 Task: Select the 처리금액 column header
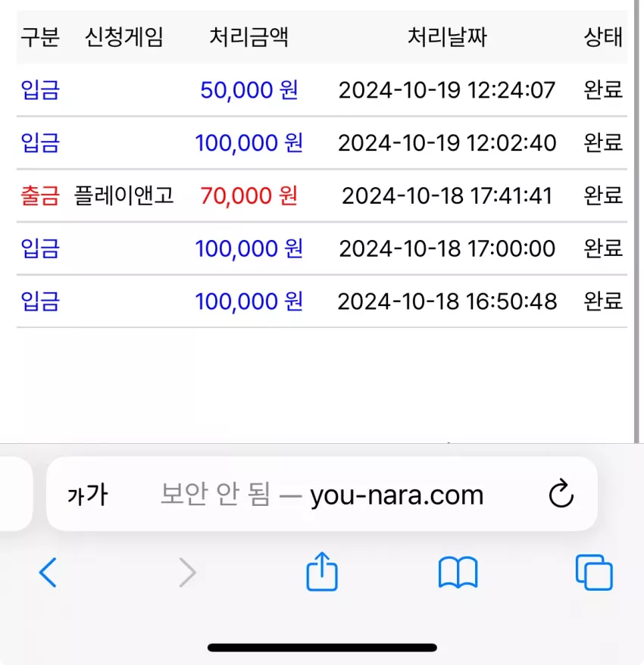tap(249, 37)
